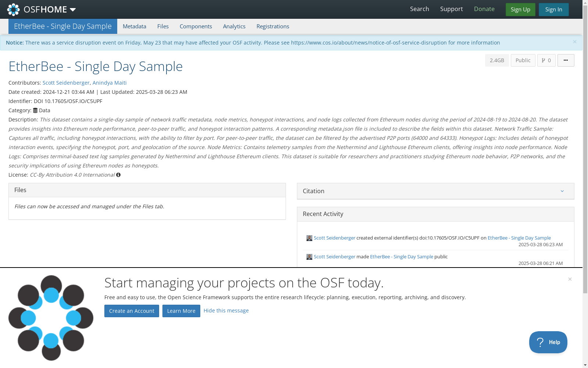This screenshot has width=588, height=368.
Task: Click the DOI 10.17605/OSF.IO/C5UPF identifier text
Action: (x=68, y=101)
